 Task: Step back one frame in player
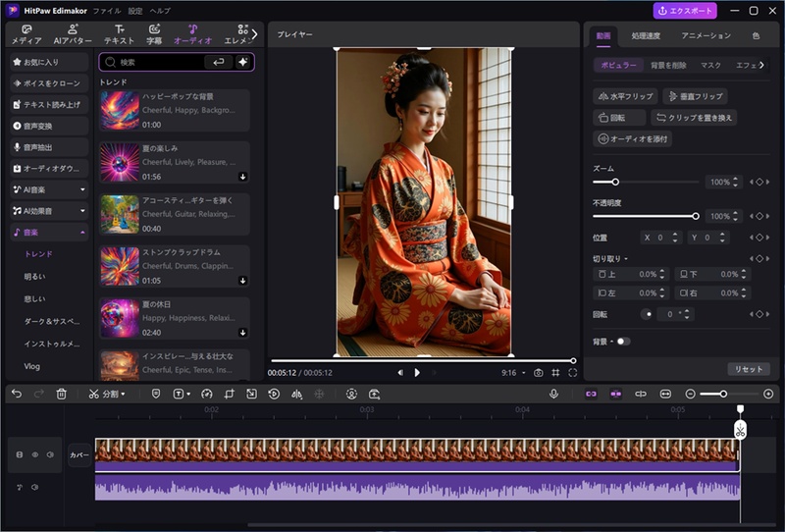pyautogui.click(x=400, y=373)
